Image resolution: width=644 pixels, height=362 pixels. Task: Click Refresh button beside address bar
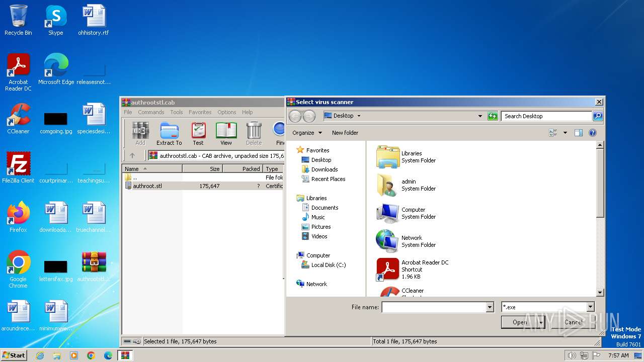pyautogui.click(x=493, y=116)
